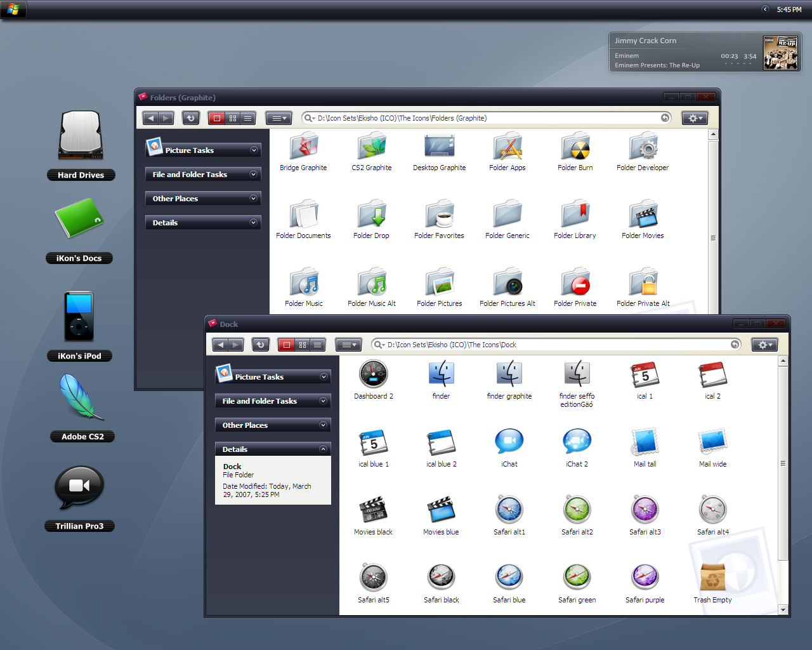Select the finder graphite icon
812x650 pixels.
509,374
